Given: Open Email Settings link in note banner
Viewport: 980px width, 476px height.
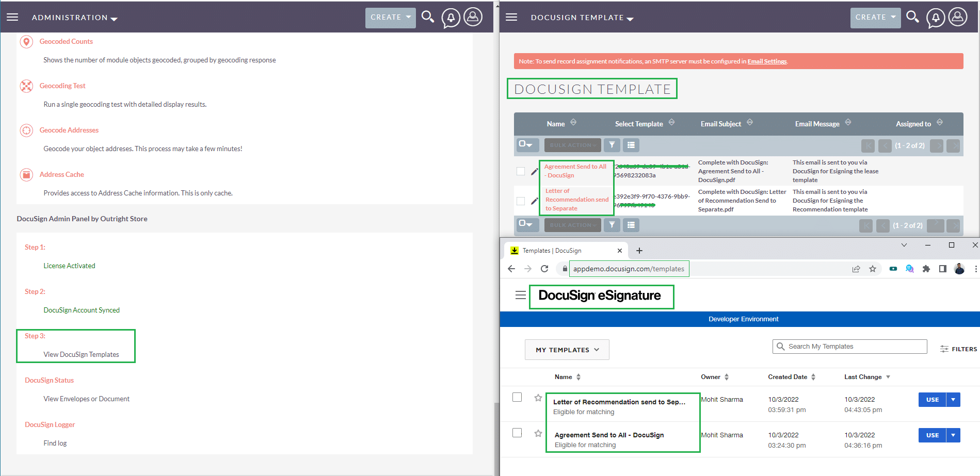Looking at the screenshot, I should pos(767,61).
